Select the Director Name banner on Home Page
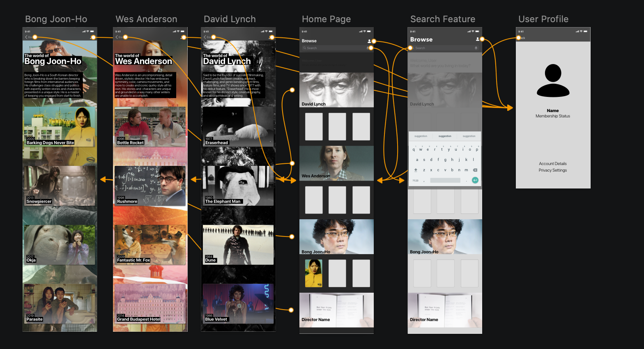Viewport: 644px width, 349px height. pos(336,310)
